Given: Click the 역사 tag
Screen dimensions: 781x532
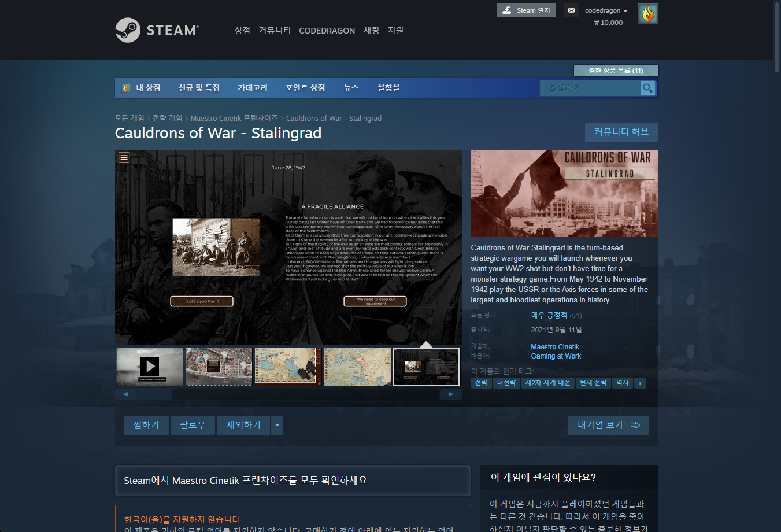Looking at the screenshot, I should click(x=623, y=383).
